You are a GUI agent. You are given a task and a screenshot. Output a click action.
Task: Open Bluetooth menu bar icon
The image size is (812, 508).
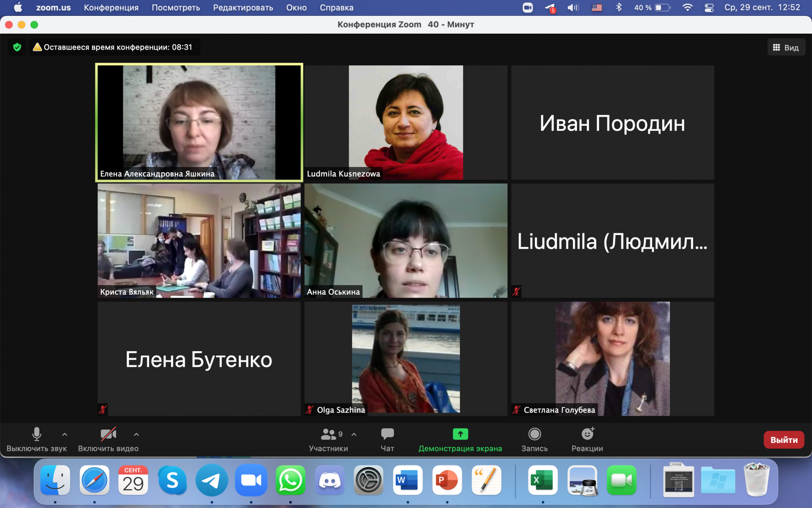pyautogui.click(x=619, y=7)
